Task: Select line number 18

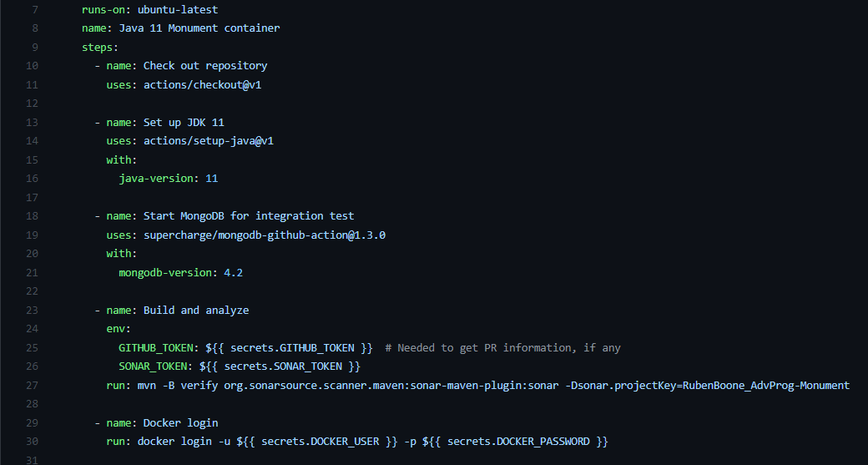Action: [x=32, y=216]
